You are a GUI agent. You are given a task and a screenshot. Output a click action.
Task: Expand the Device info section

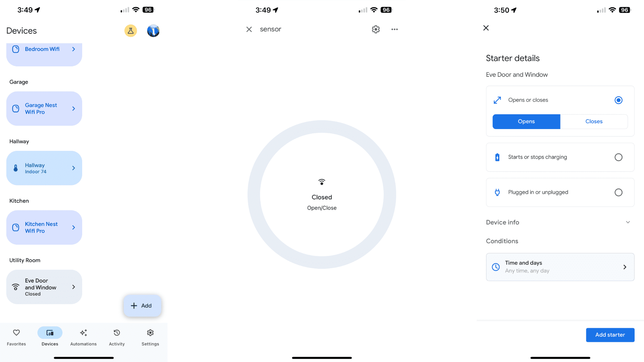(x=558, y=222)
